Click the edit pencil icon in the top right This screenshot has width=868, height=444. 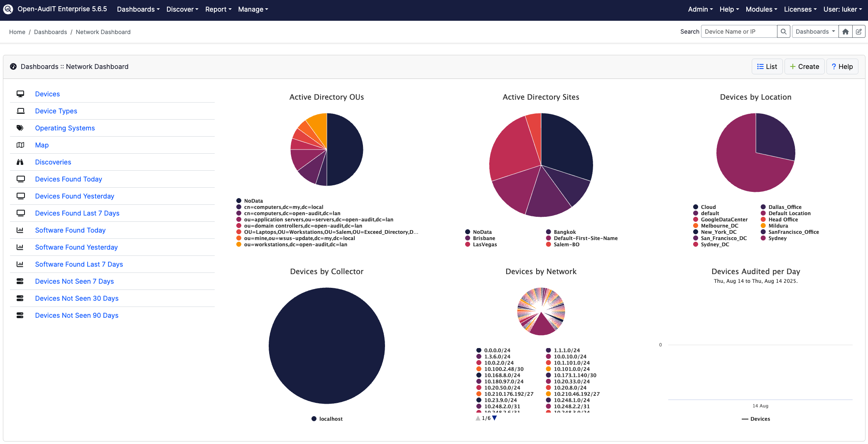859,31
